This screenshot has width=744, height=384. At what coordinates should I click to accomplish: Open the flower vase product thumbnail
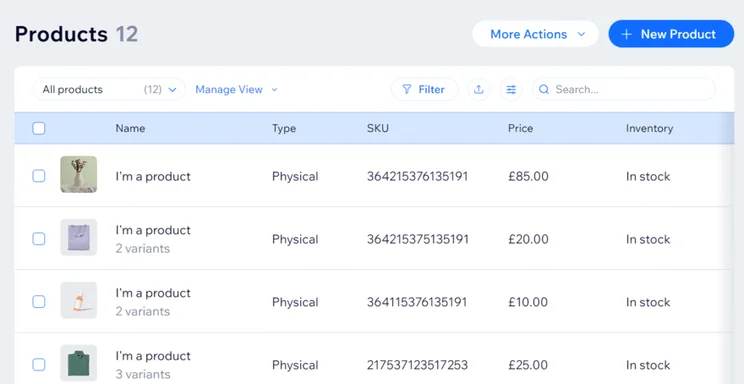(79, 174)
